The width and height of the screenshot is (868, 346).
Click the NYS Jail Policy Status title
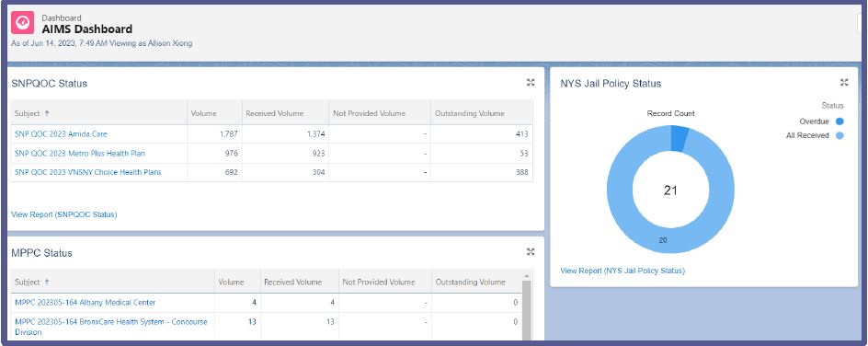[x=611, y=84]
